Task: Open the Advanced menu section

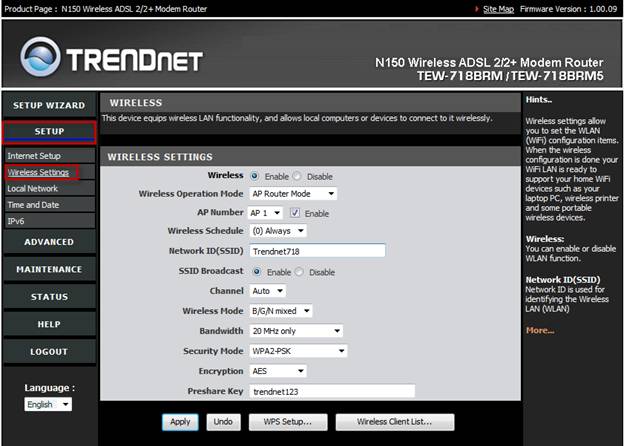Action: point(49,242)
